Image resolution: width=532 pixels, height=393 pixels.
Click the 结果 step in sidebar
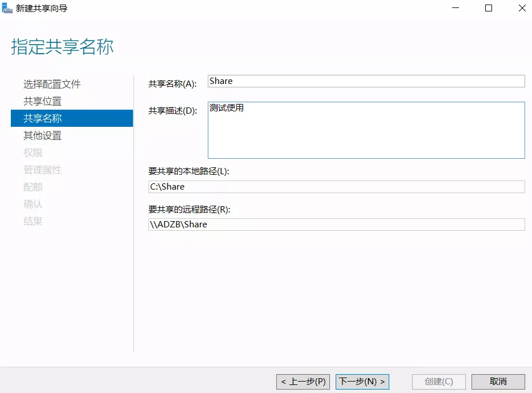coord(33,221)
